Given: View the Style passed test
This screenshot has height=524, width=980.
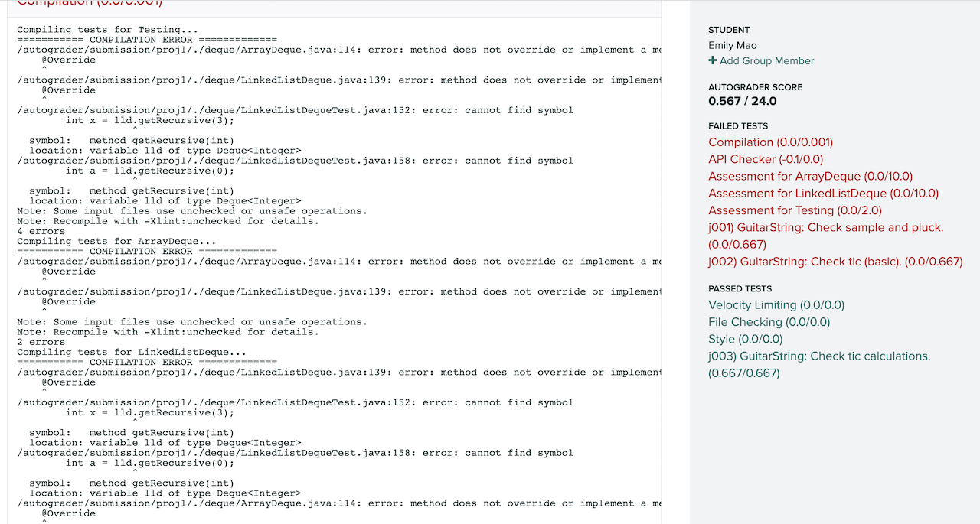Looking at the screenshot, I should pos(745,339).
